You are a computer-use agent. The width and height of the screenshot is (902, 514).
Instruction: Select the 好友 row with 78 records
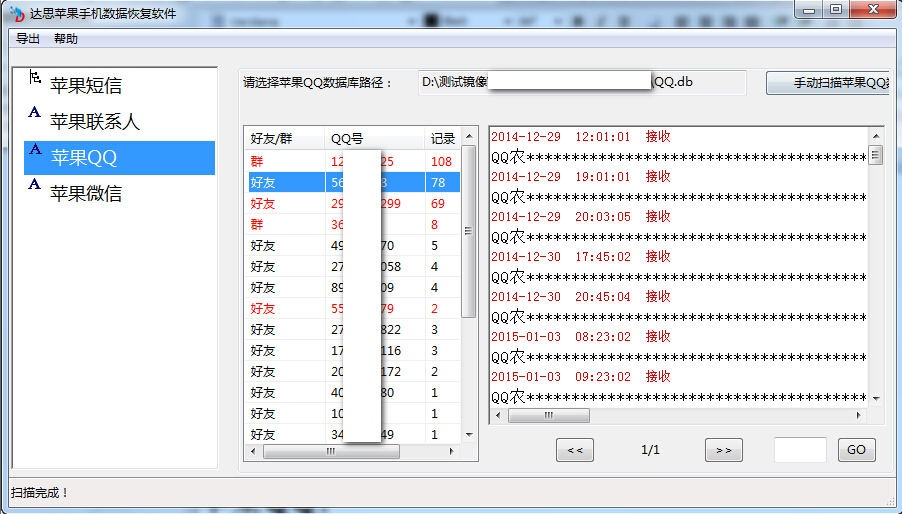(353, 182)
